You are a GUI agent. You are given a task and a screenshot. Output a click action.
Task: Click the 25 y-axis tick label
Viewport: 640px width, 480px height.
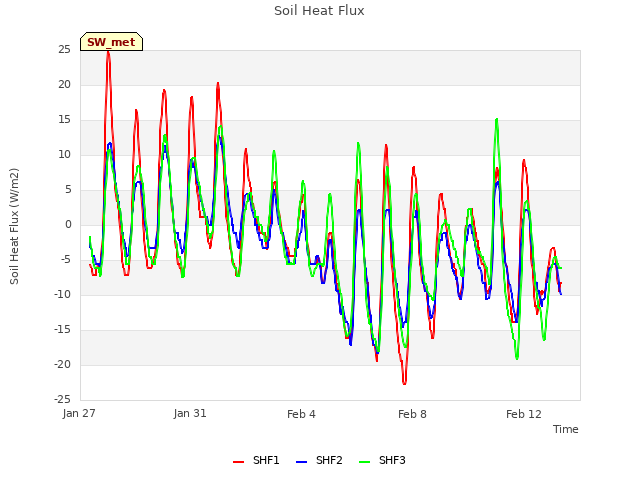coord(64,50)
